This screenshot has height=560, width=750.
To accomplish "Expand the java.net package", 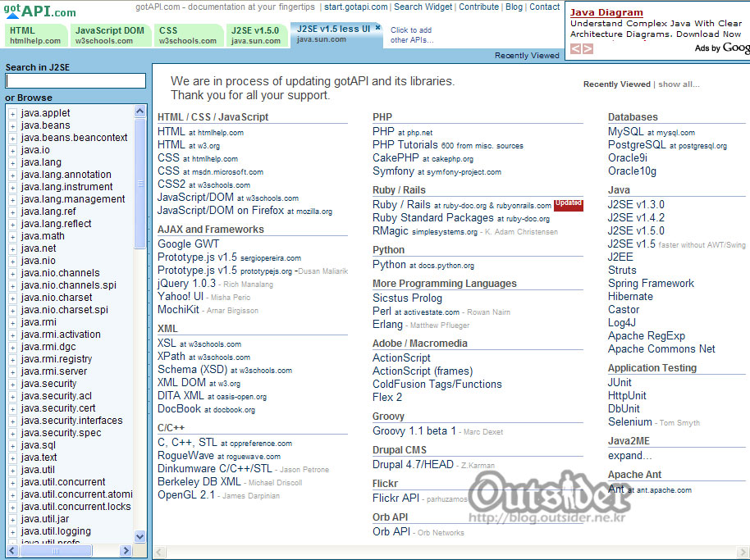I will 13,249.
